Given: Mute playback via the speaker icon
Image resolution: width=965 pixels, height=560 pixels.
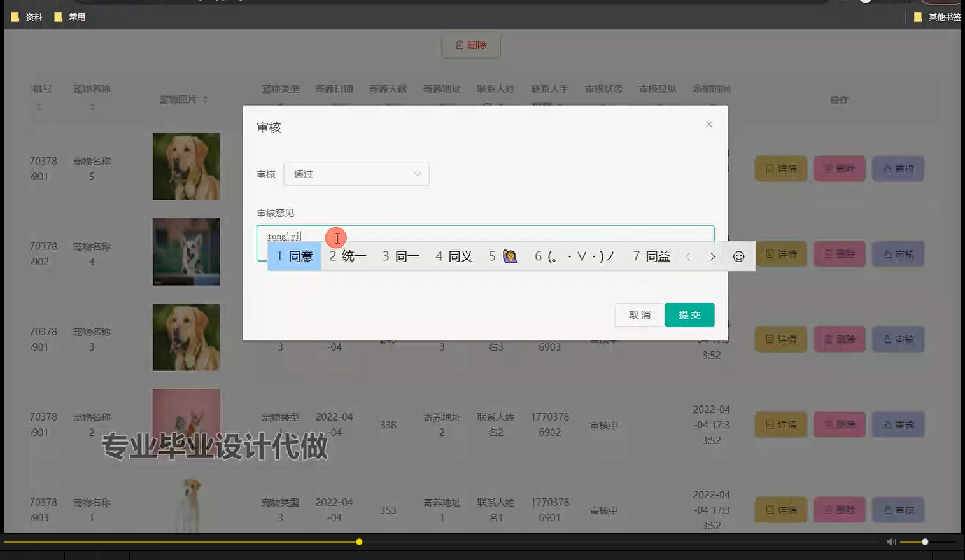Looking at the screenshot, I should point(890,542).
